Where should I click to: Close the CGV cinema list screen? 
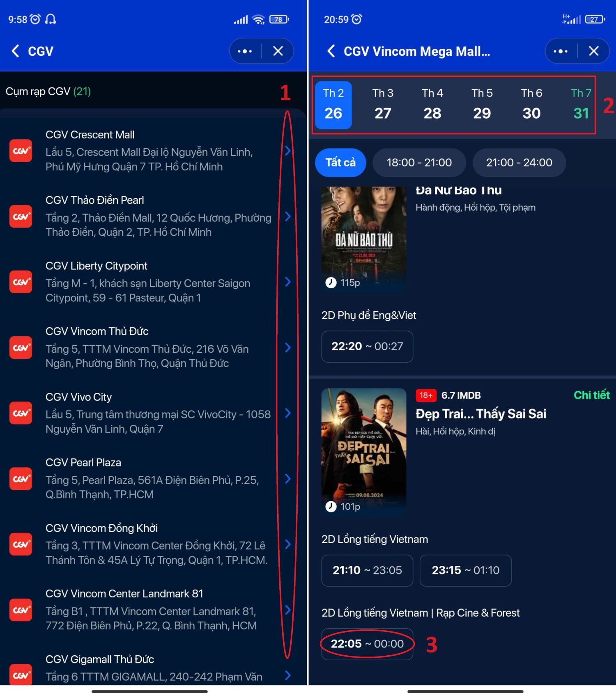point(278,51)
